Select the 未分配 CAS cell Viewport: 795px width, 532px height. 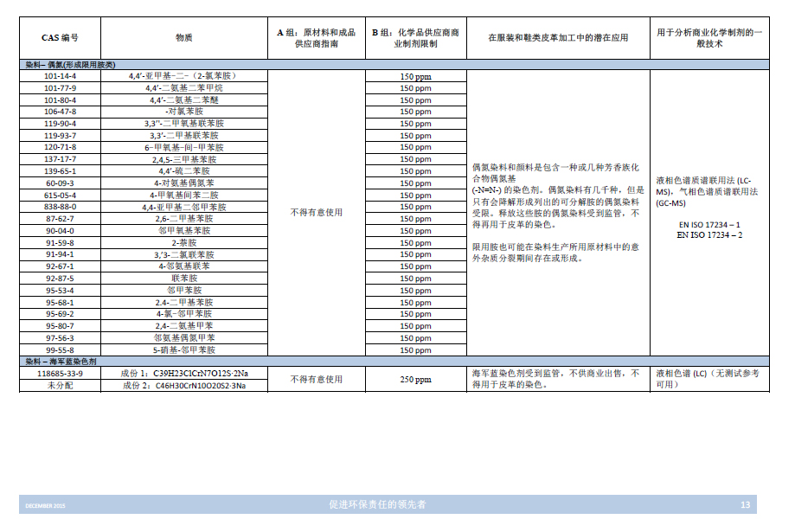click(x=61, y=386)
